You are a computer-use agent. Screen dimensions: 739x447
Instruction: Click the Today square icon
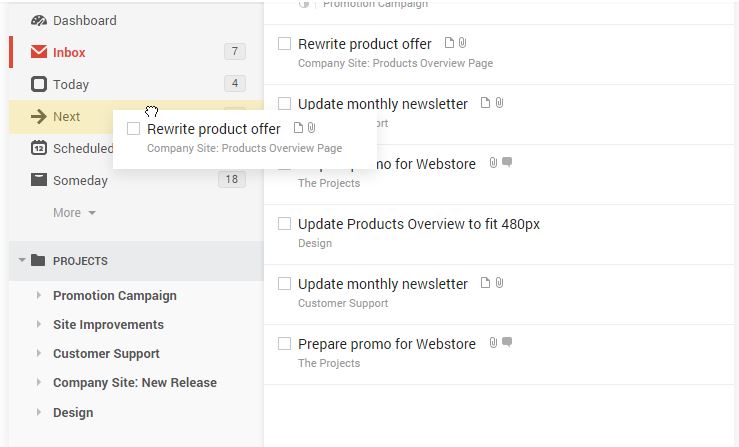coord(39,84)
